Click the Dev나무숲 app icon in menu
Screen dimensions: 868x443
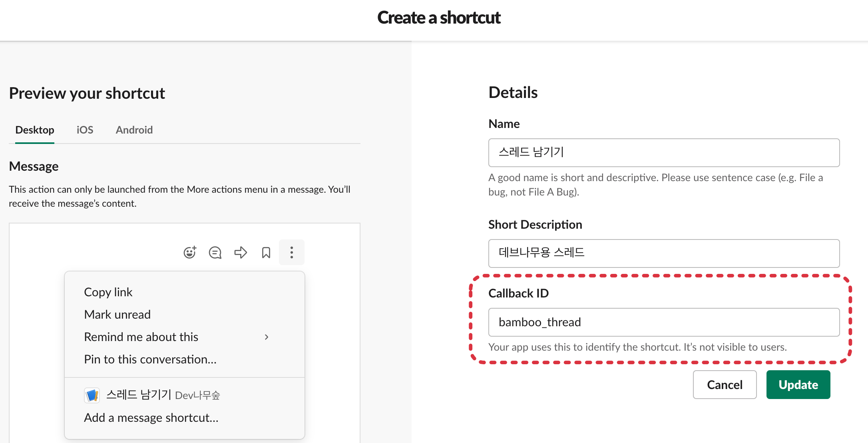(x=92, y=395)
